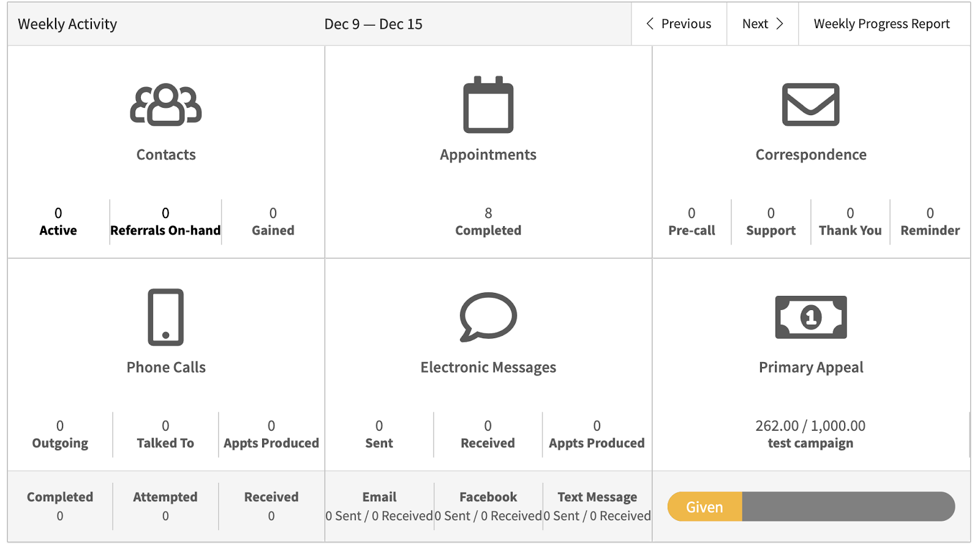This screenshot has width=980, height=549.
Task: Advance to the Next week
Action: [x=762, y=24]
